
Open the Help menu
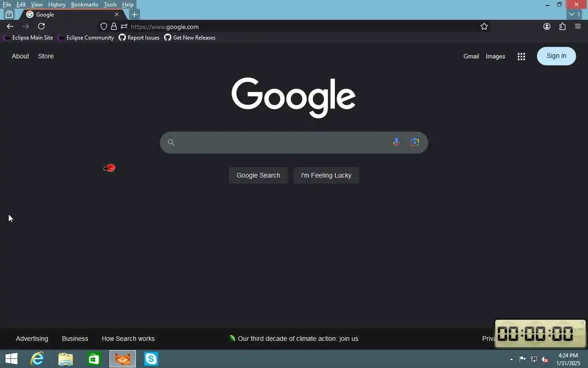(128, 5)
